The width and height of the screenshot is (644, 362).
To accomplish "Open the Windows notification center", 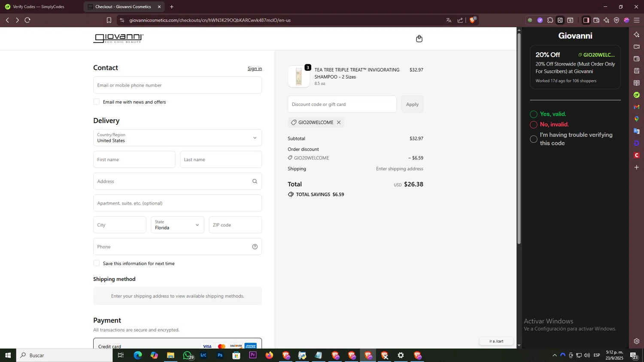I will coord(634,355).
